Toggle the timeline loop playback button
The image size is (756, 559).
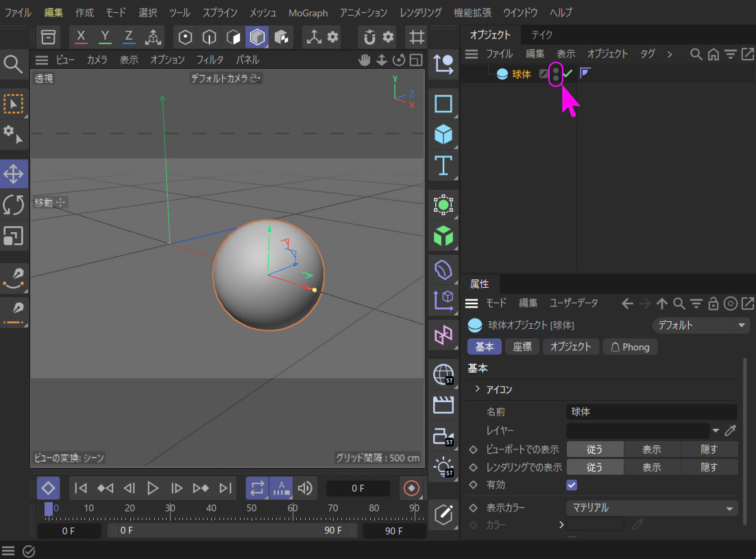(x=257, y=488)
